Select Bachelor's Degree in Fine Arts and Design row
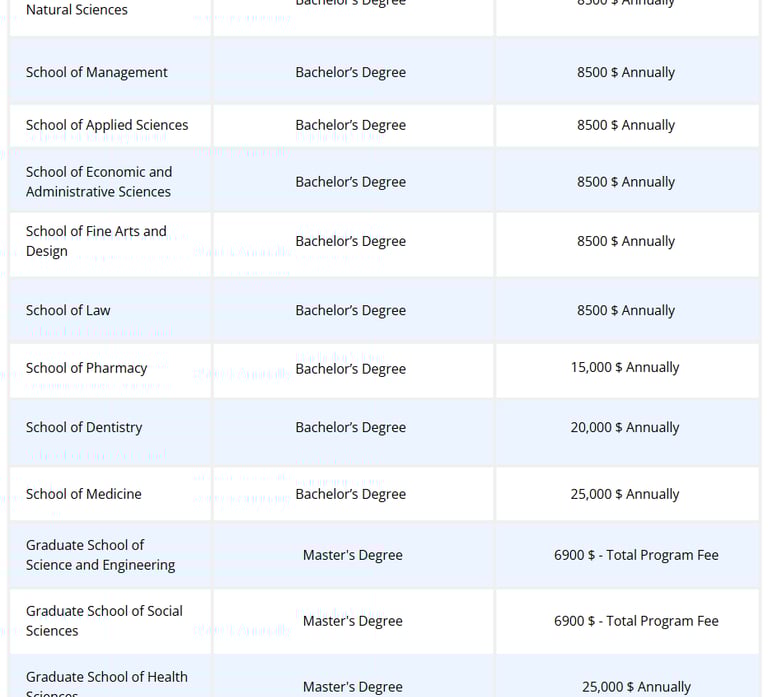Viewport: 768px width, 697px height. pos(351,241)
